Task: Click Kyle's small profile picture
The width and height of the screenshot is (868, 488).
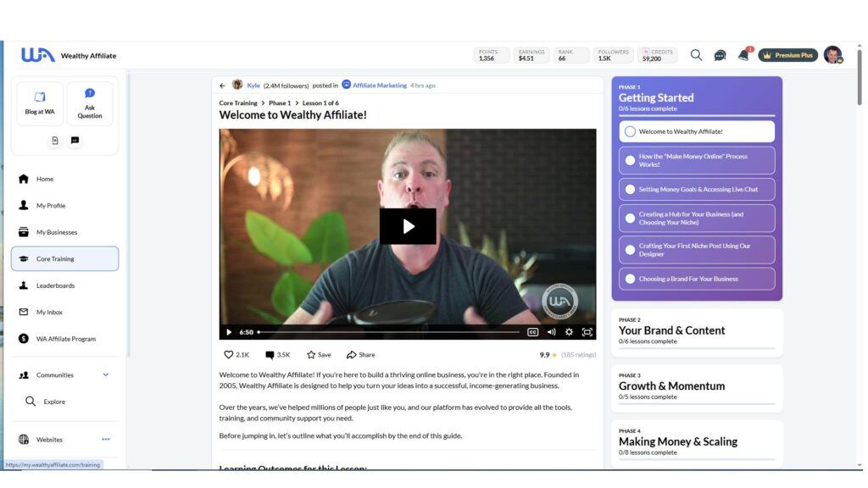Action: click(237, 85)
